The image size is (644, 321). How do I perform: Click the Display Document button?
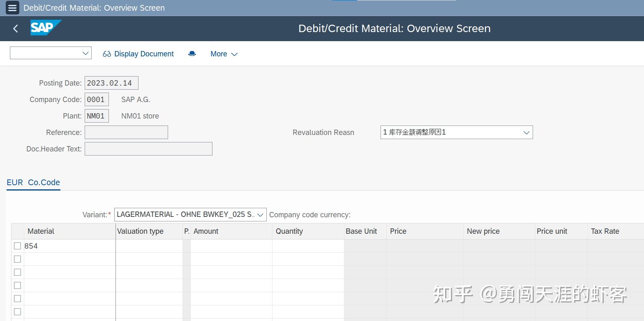coord(138,54)
